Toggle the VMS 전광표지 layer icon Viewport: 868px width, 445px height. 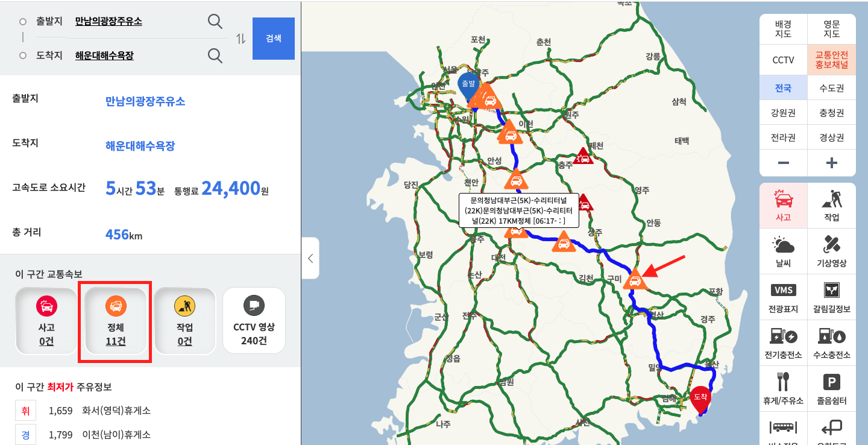[784, 297]
